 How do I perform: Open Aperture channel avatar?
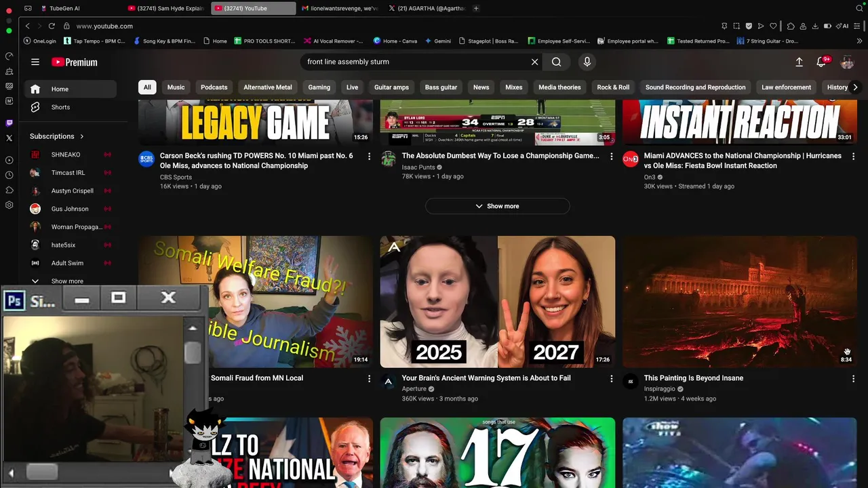click(x=389, y=381)
